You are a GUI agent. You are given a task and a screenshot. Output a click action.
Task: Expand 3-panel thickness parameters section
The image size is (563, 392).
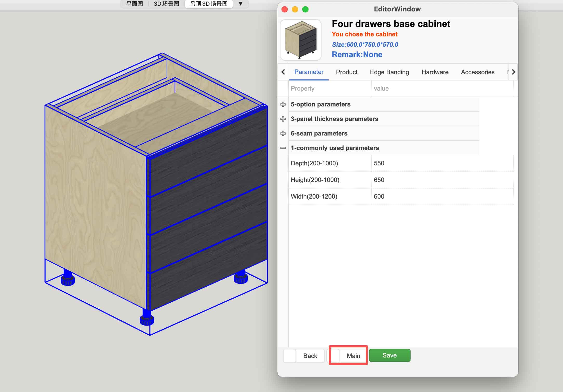pos(283,119)
